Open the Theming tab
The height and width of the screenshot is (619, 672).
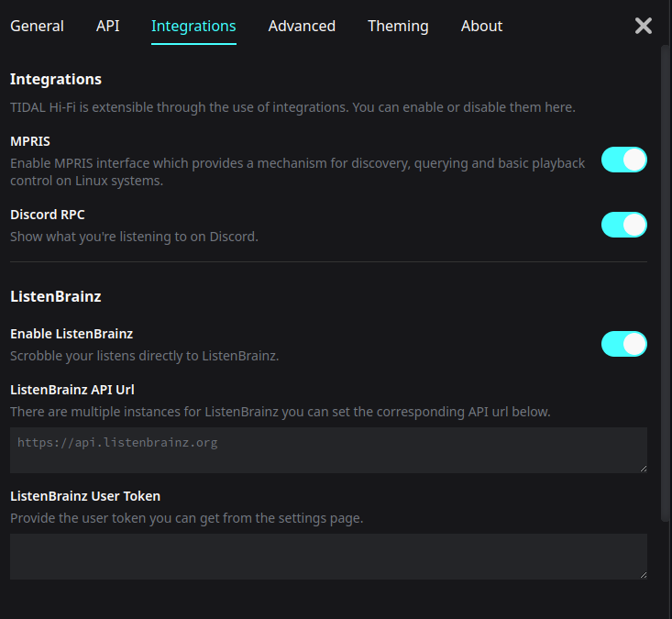[398, 26]
